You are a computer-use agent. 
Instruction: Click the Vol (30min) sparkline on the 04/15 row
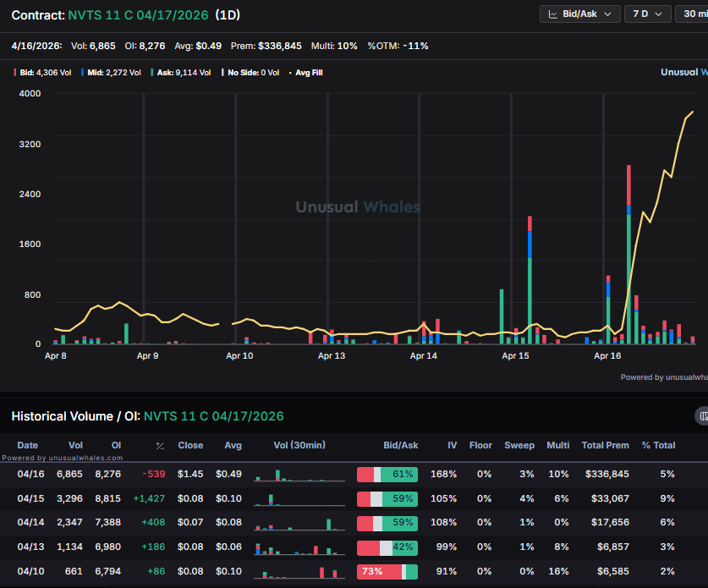pyautogui.click(x=299, y=498)
